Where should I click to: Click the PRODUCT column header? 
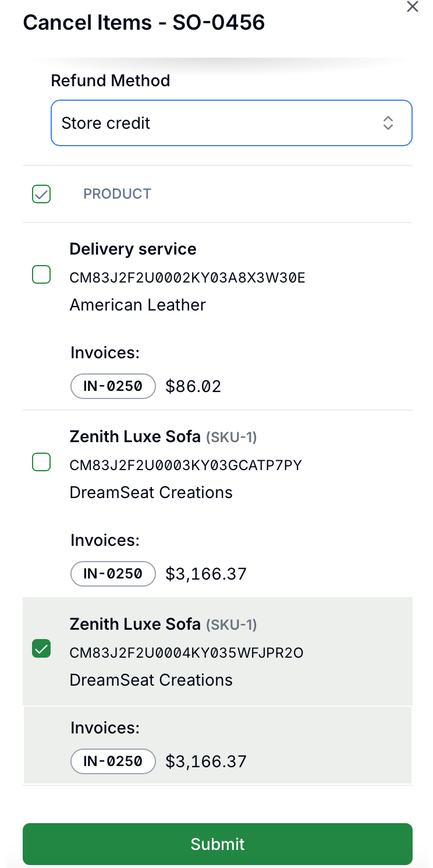[118, 194]
